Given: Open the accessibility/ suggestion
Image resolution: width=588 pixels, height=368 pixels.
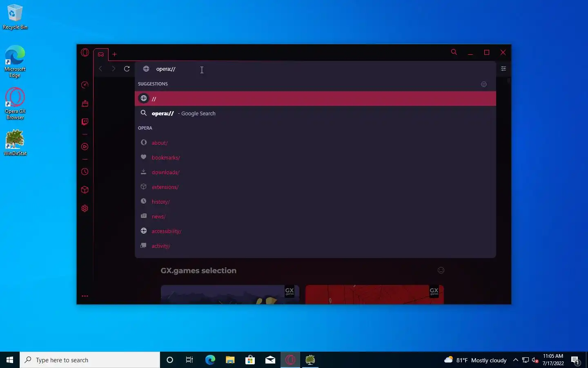Looking at the screenshot, I should [315, 231].
